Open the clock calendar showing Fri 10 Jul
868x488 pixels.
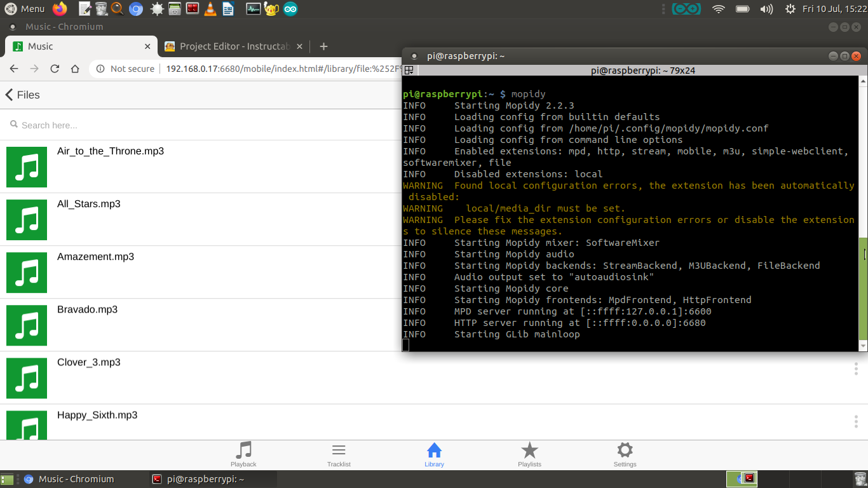(x=834, y=9)
